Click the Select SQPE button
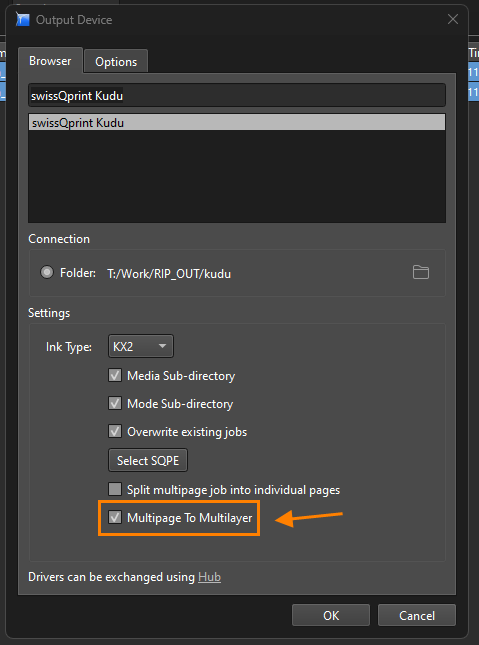This screenshot has height=645, width=479. pos(148,460)
